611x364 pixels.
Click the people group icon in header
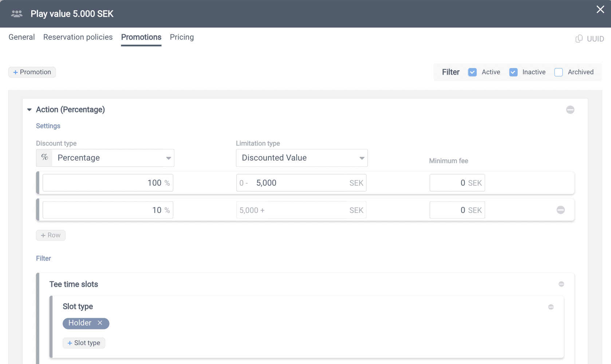17,14
